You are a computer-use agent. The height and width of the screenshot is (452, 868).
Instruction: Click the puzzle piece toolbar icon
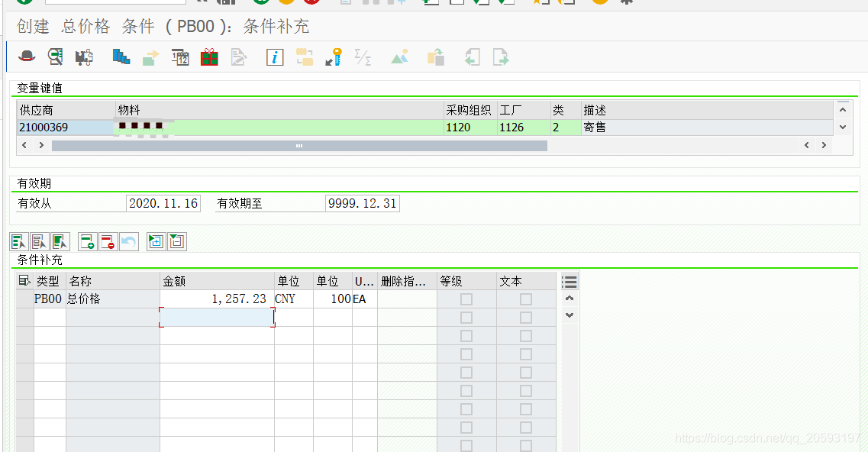pyautogui.click(x=84, y=57)
